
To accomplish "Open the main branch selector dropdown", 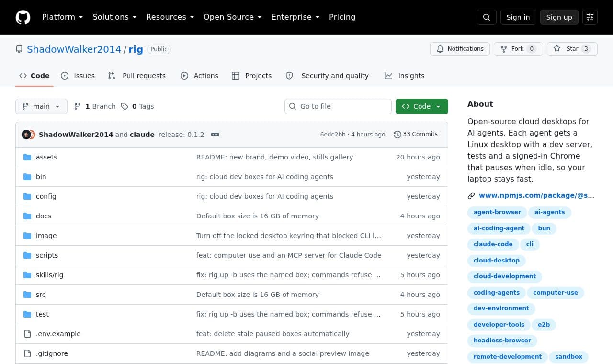I will point(41,106).
